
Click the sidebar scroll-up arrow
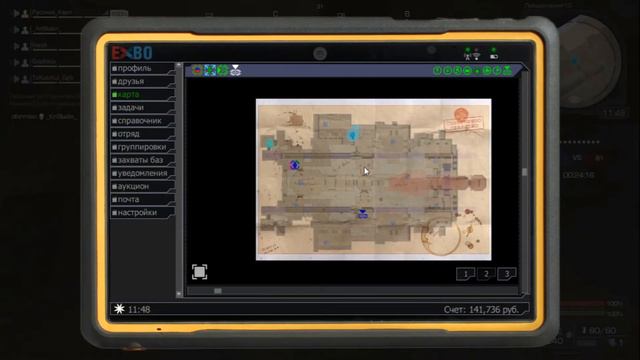pos(179,65)
